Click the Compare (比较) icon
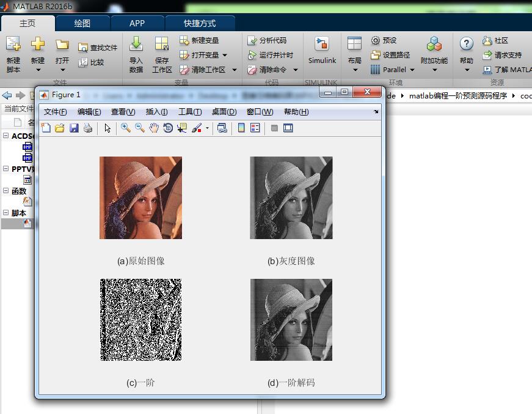The width and height of the screenshot is (532, 414). 83,62
